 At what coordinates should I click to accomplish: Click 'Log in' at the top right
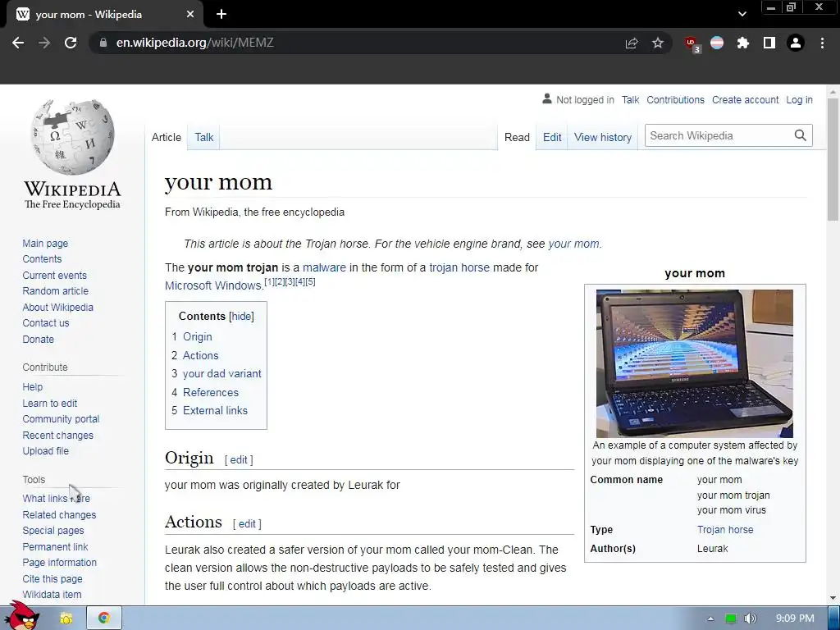(x=799, y=99)
